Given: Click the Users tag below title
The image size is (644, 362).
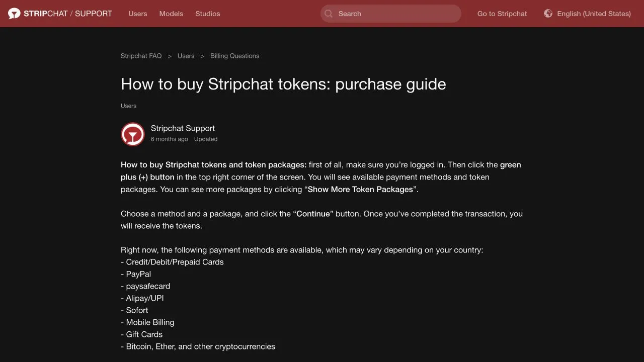Looking at the screenshot, I should (x=128, y=106).
